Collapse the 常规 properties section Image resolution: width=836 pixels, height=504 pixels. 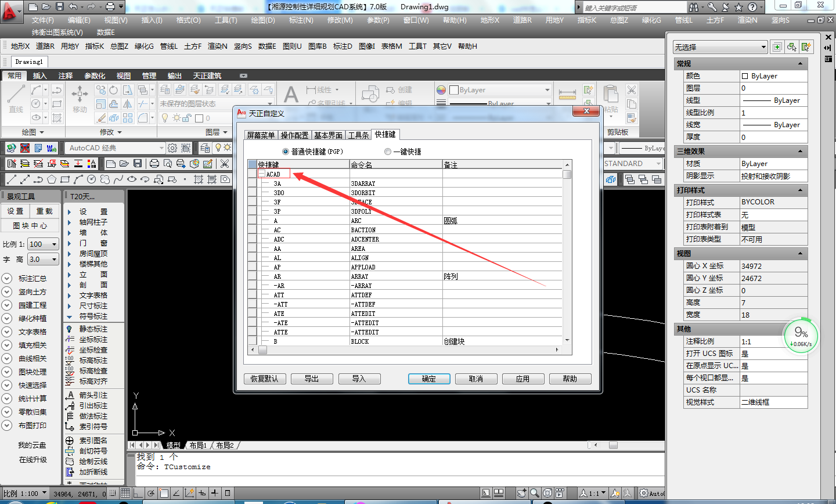click(x=801, y=64)
